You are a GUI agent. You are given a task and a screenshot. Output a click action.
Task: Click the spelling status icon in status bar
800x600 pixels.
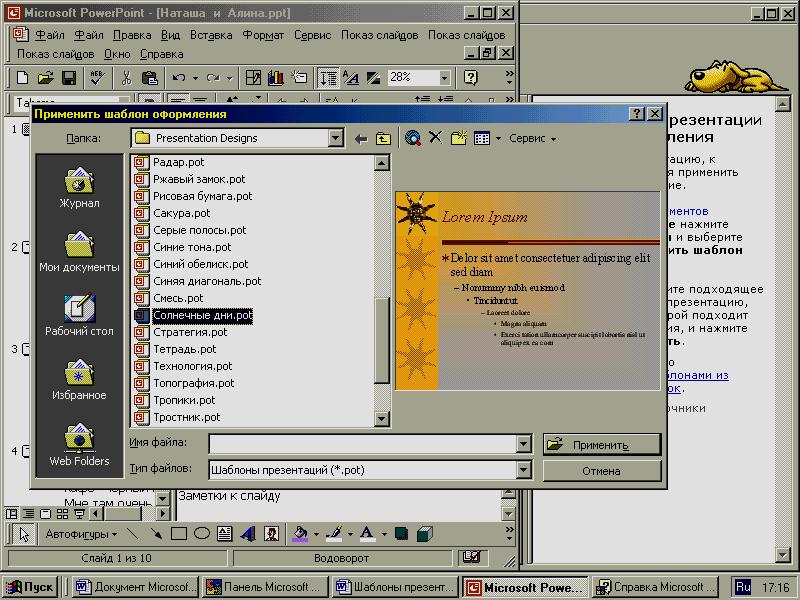[x=471, y=557]
